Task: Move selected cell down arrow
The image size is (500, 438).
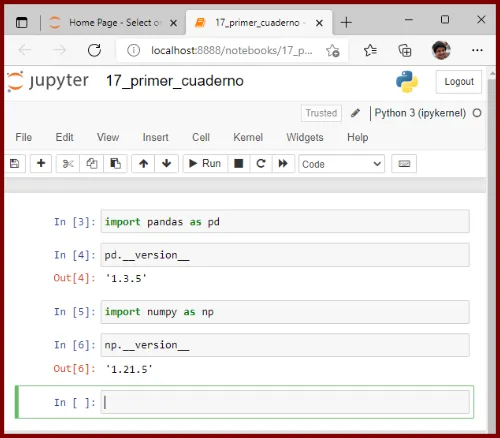Action: (166, 164)
